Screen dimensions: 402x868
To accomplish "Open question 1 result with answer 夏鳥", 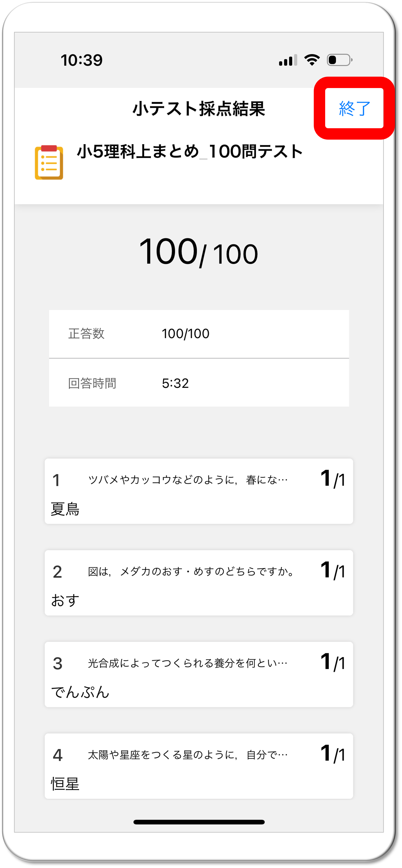I will point(199,491).
